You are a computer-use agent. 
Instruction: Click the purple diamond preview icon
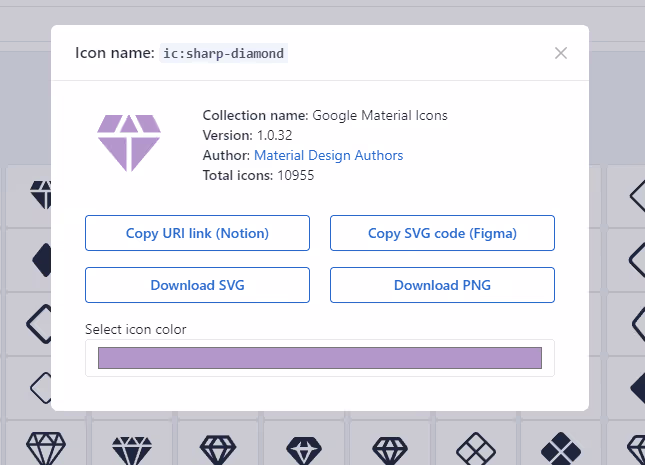129,143
